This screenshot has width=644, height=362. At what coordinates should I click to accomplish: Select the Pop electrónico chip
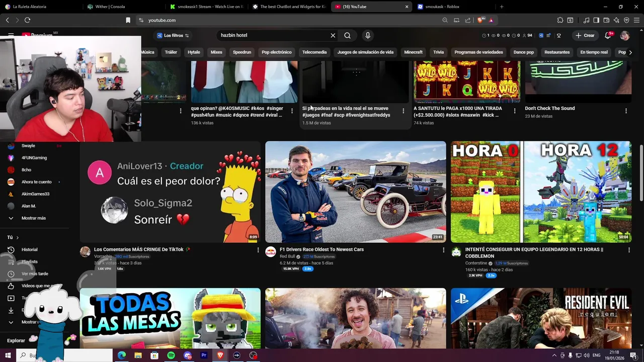pyautogui.click(x=277, y=52)
